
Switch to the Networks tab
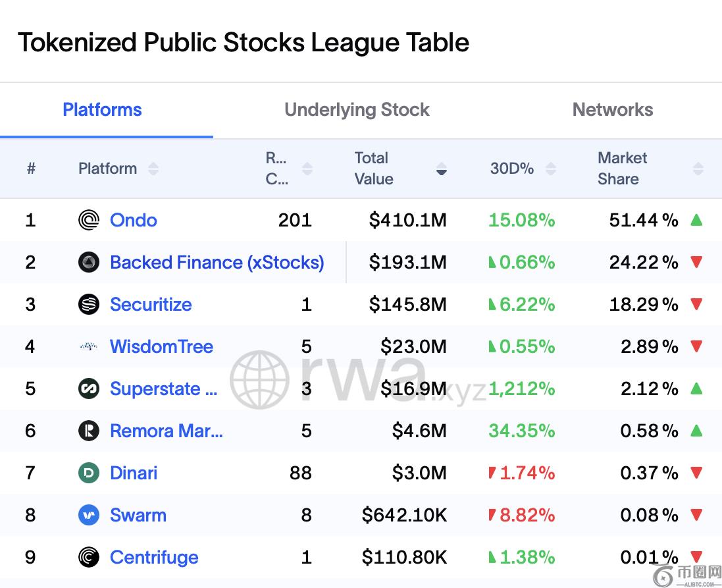click(x=612, y=110)
